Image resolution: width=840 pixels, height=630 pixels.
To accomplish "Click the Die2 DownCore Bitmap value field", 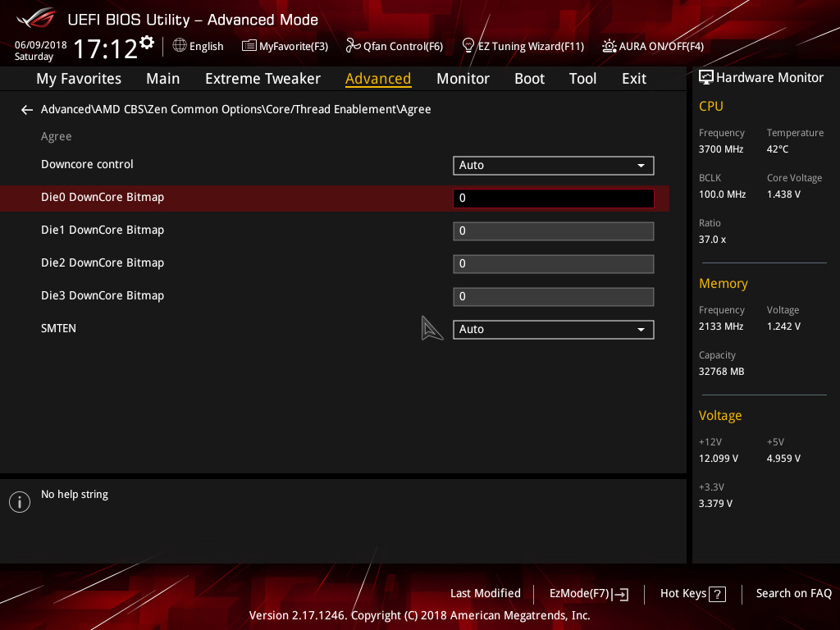I will point(554,264).
